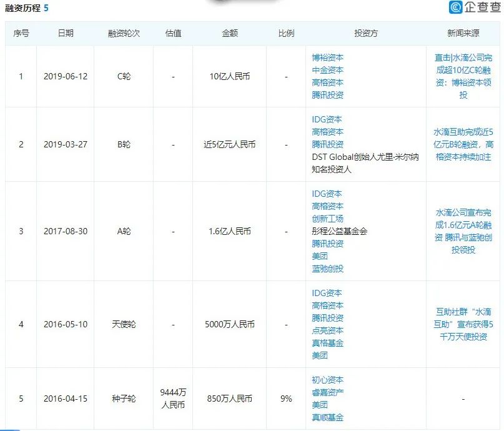Screen dimensions: 504x431
Task: Click the 融资轮次 column header
Action: click(x=124, y=33)
